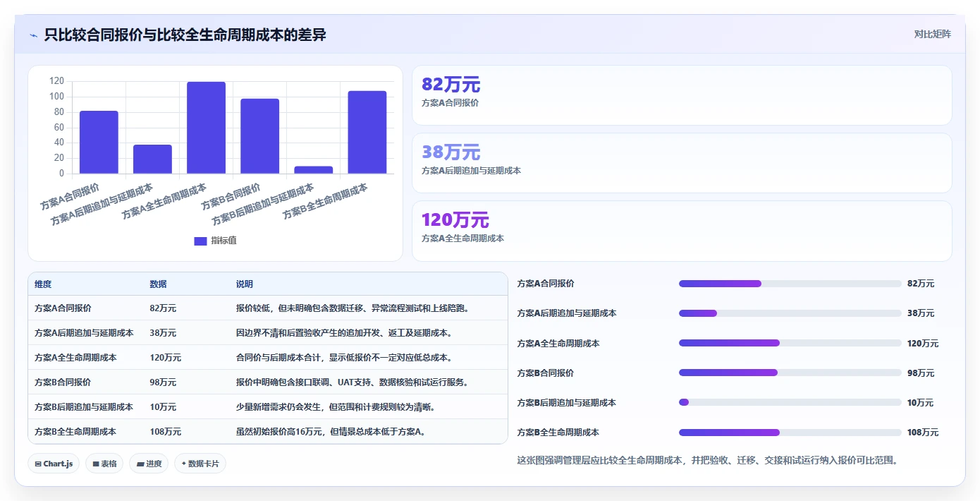Click table cell 方案A合同报价
This screenshot has width=980, height=501.
point(63,308)
